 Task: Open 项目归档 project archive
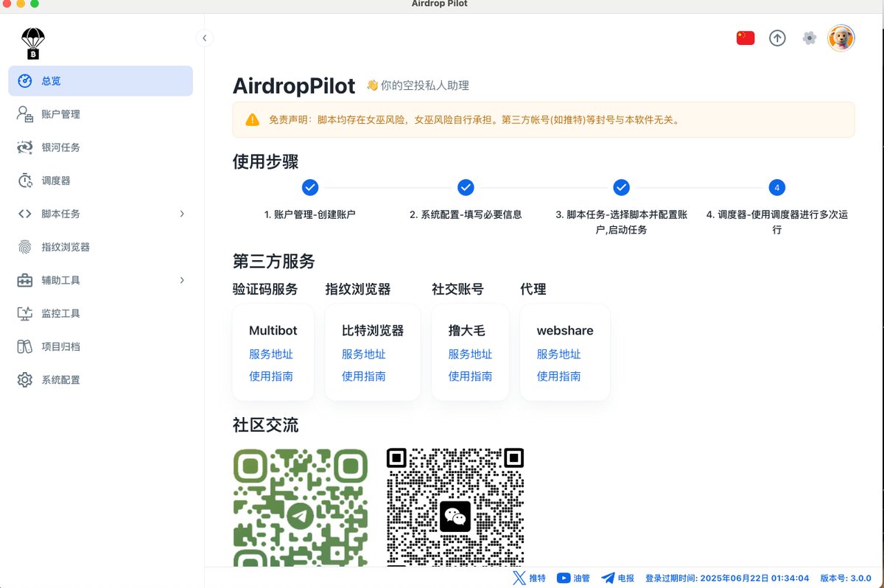[100, 346]
